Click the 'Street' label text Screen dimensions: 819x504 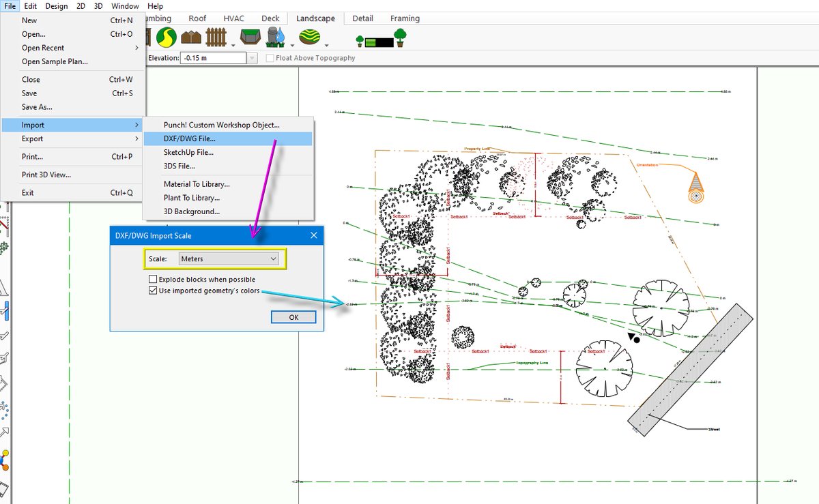pos(713,430)
